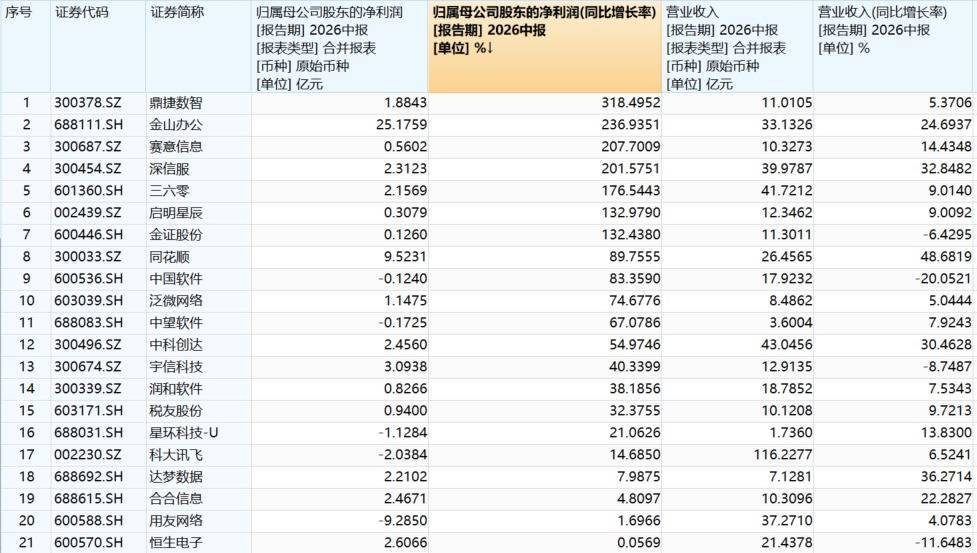Screen dimensions: 977x553
Task: Click stock name 合合信息
Action: pyautogui.click(x=176, y=498)
